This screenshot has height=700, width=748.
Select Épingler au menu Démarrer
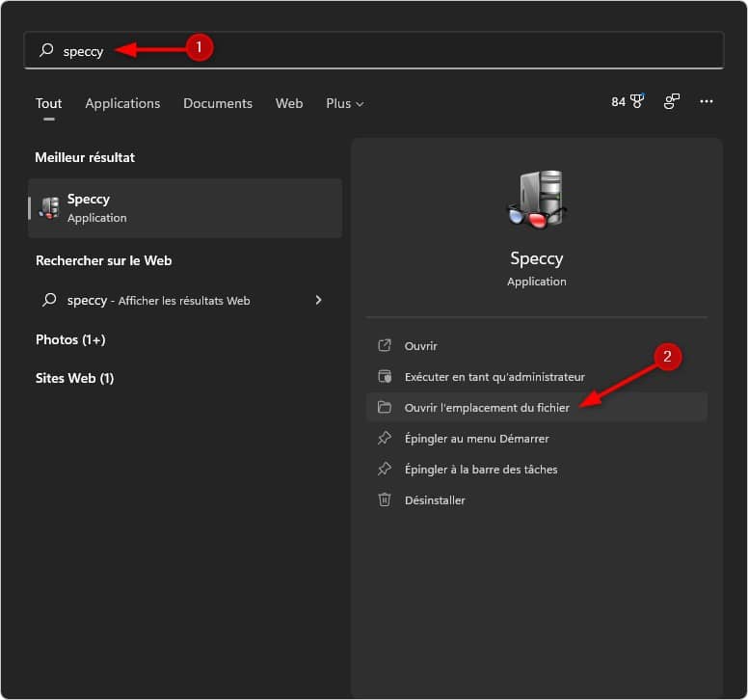pyautogui.click(x=537, y=438)
